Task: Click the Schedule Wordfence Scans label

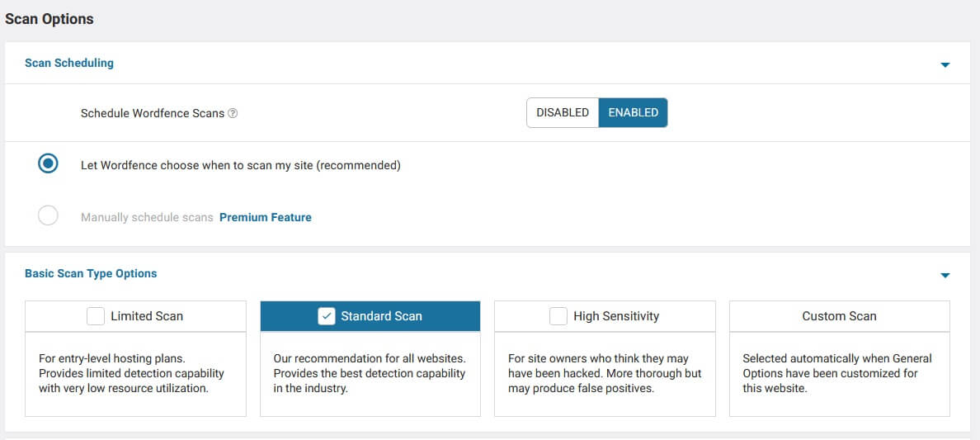Action: [x=153, y=114]
